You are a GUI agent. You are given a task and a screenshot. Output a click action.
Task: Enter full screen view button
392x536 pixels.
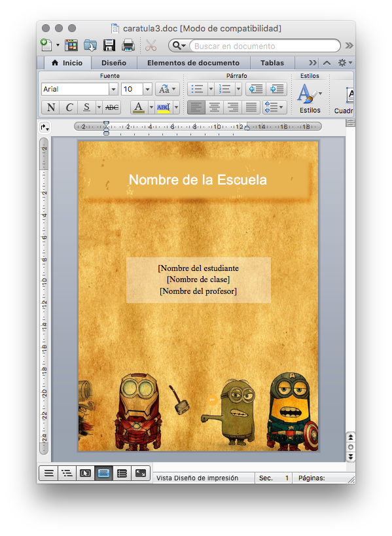(x=141, y=473)
